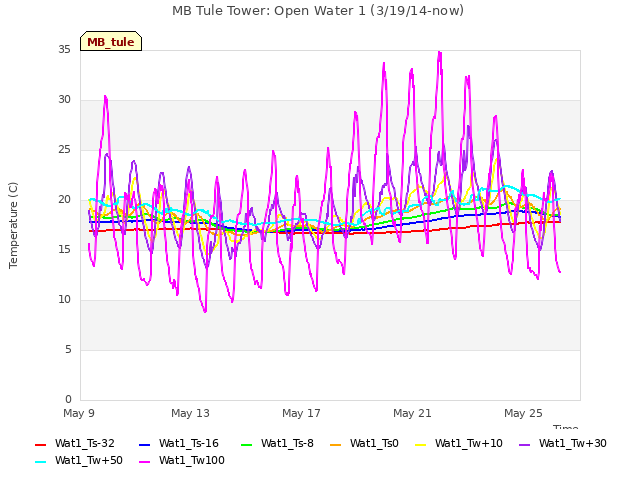Click the 10 y-axis tick label
The image size is (640, 480).
click(x=64, y=300)
